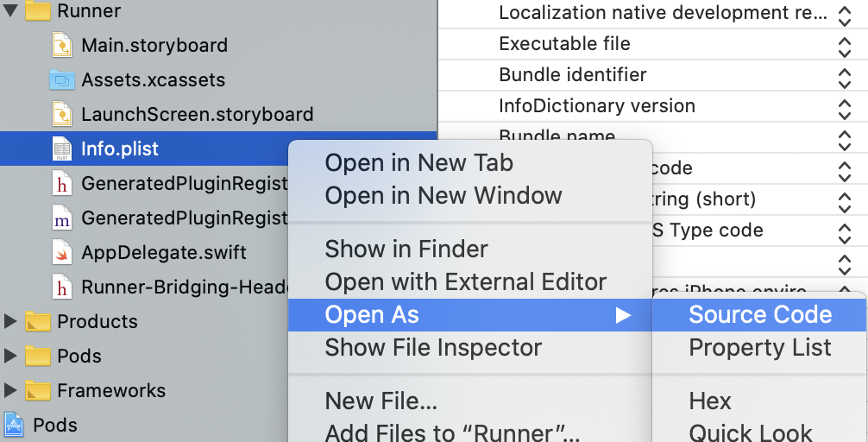Screen dimensions: 868x442
Task: Expand the Frameworks folder
Action: [x=10, y=390]
